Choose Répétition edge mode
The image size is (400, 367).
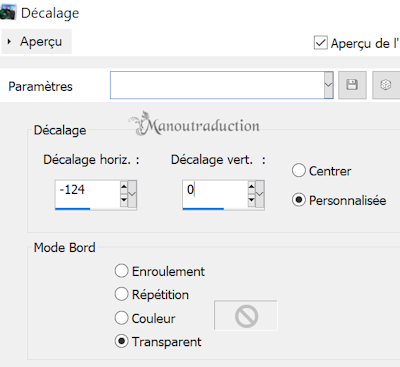click(x=121, y=294)
